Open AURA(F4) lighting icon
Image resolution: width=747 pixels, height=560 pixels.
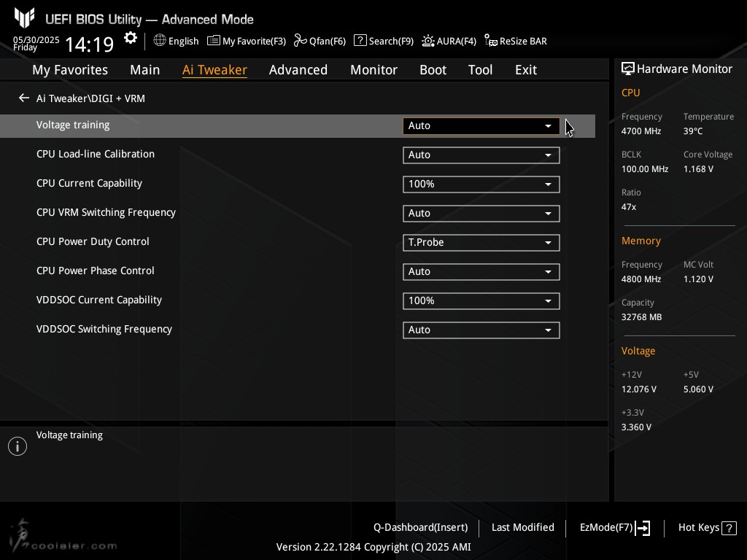[x=427, y=41]
